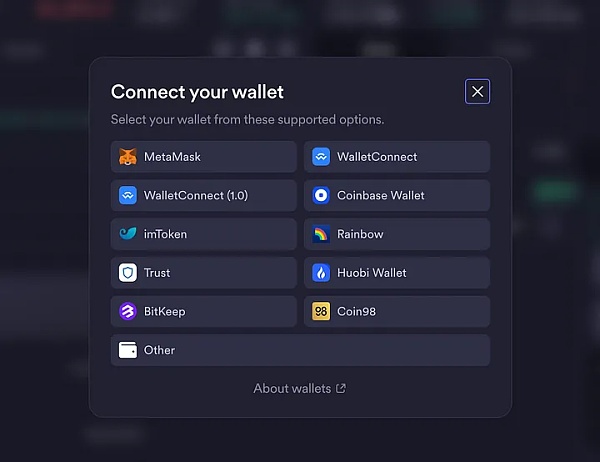The height and width of the screenshot is (462, 600).
Task: Click the imToken logo icon
Action: pyautogui.click(x=128, y=234)
